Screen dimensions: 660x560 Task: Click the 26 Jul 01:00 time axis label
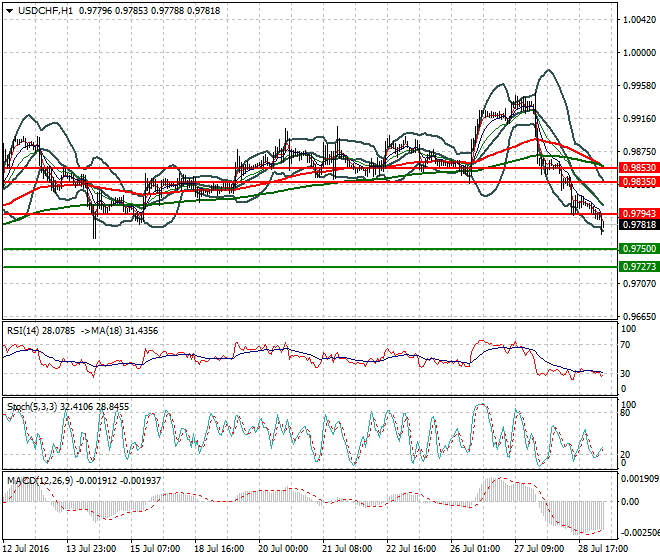(x=475, y=549)
